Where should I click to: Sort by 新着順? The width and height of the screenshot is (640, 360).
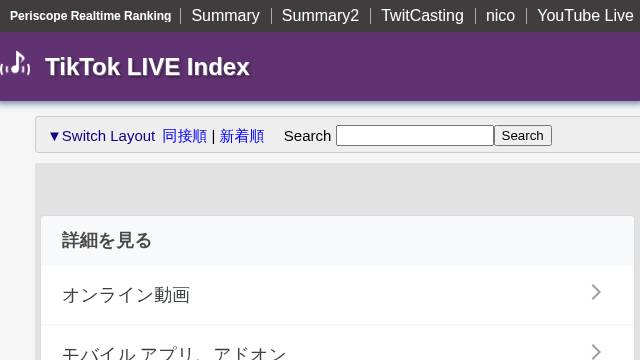242,136
